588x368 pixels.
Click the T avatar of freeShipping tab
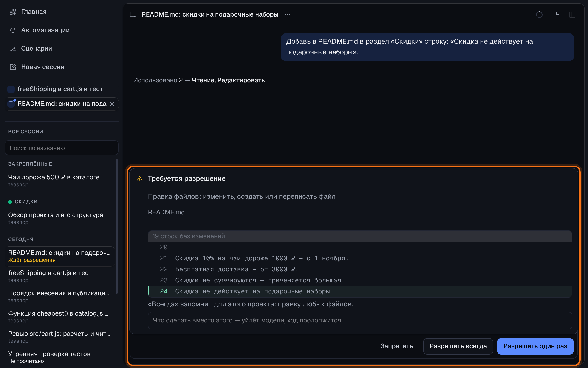tap(11, 89)
